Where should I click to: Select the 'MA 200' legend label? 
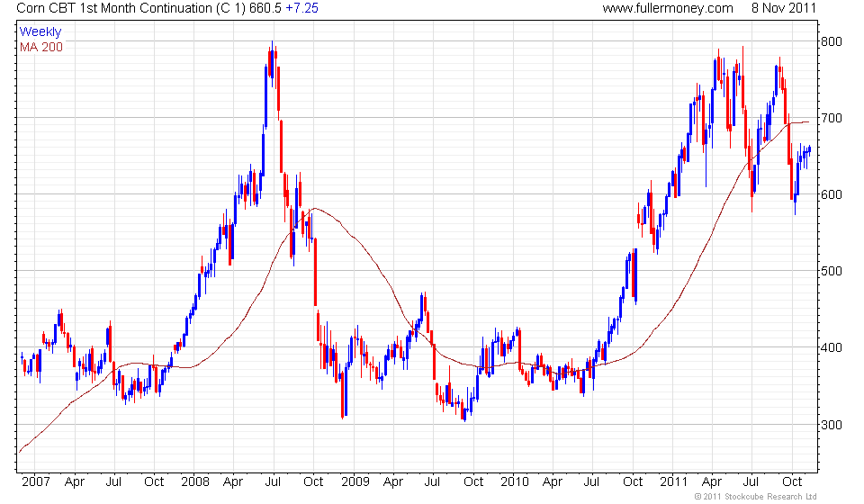pos(41,47)
